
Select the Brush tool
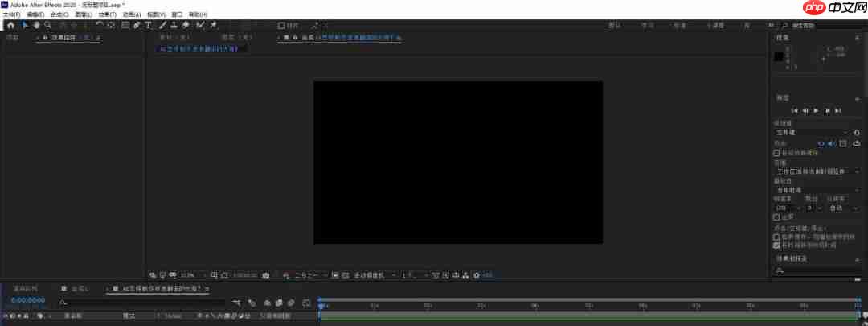point(162,25)
